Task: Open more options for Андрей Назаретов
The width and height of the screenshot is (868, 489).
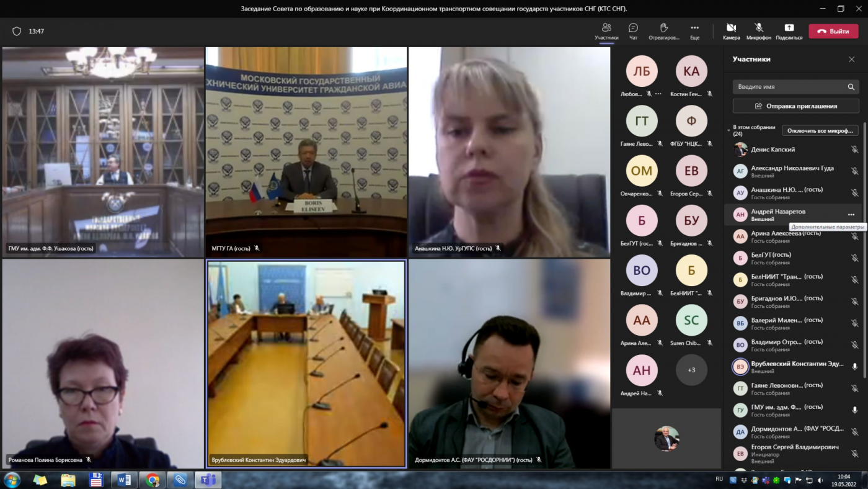Action: pyautogui.click(x=851, y=215)
